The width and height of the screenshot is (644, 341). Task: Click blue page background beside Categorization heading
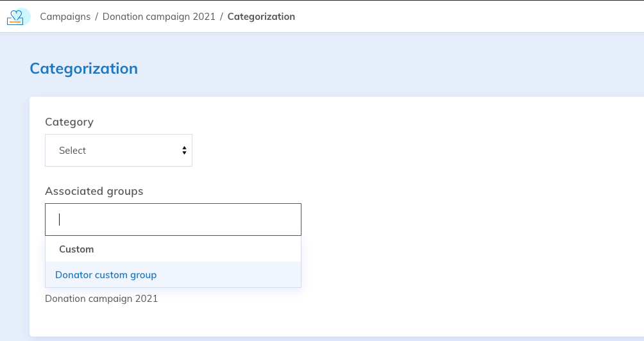[385, 69]
